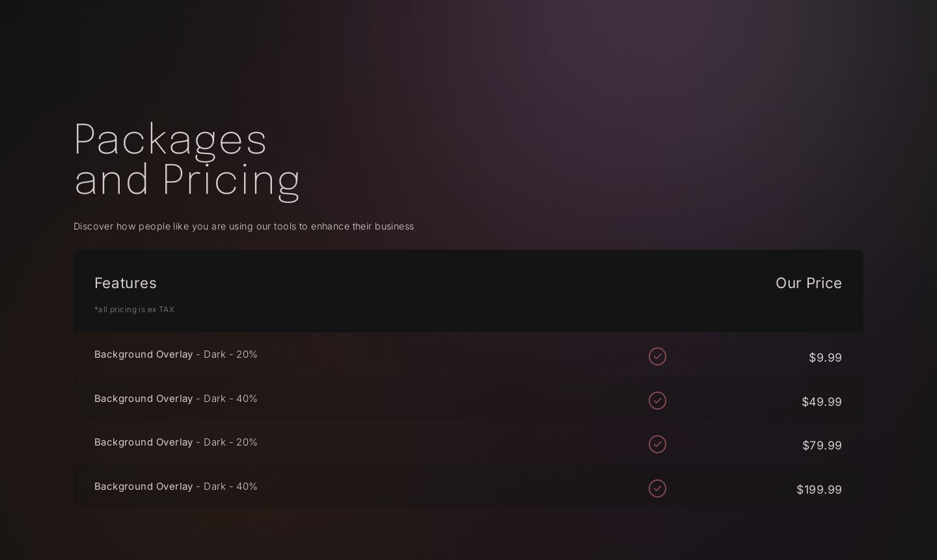Click the feature label in the $49.99 row

coord(176,399)
